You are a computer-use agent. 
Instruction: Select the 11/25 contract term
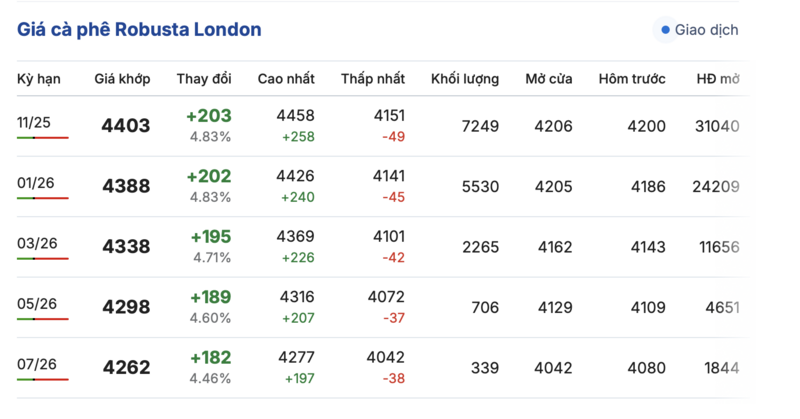[x=34, y=122]
